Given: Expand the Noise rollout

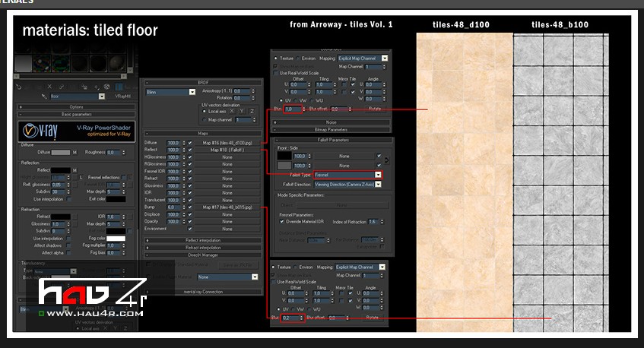Looking at the screenshot, I should pos(331,122).
